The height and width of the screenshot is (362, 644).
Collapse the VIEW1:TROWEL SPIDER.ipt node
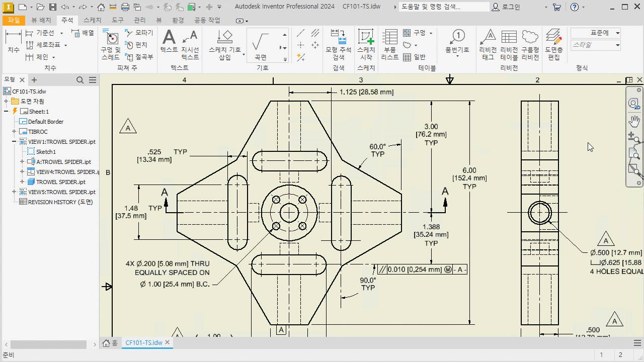point(14,142)
